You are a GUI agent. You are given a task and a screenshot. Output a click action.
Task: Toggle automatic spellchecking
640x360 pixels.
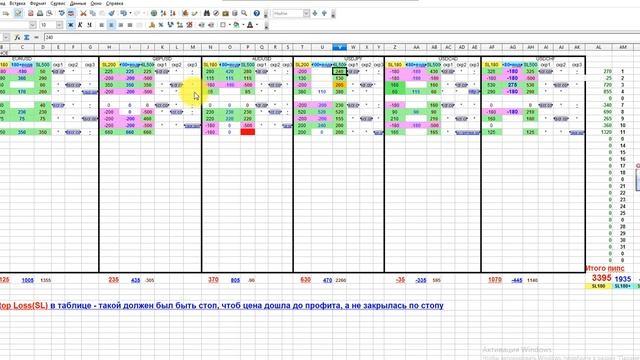(x=71, y=13)
